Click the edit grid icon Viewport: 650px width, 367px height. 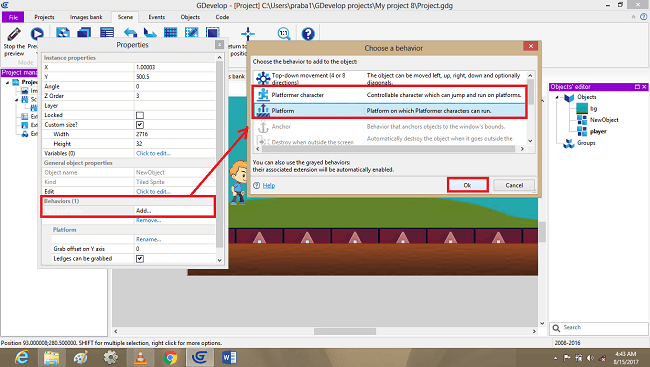point(192,33)
